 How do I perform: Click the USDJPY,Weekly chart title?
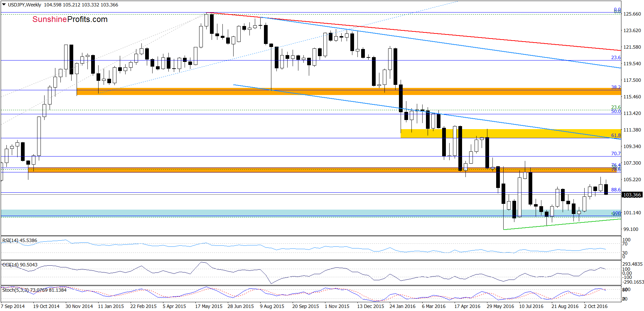[25, 5]
